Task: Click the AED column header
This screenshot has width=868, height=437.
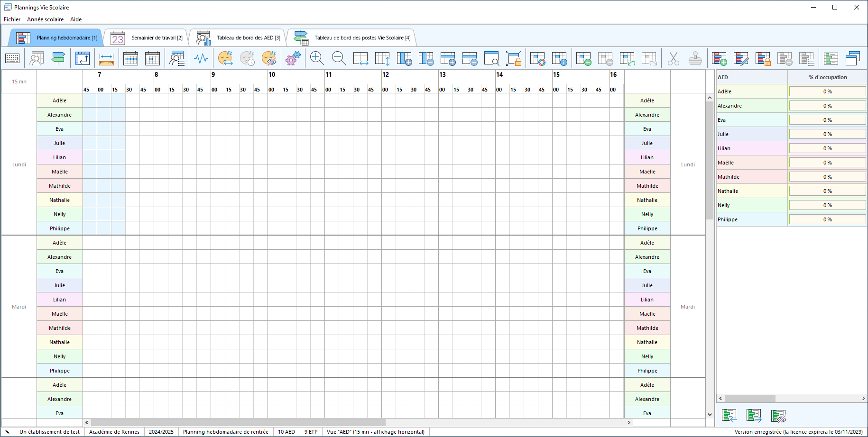Action: pos(752,77)
